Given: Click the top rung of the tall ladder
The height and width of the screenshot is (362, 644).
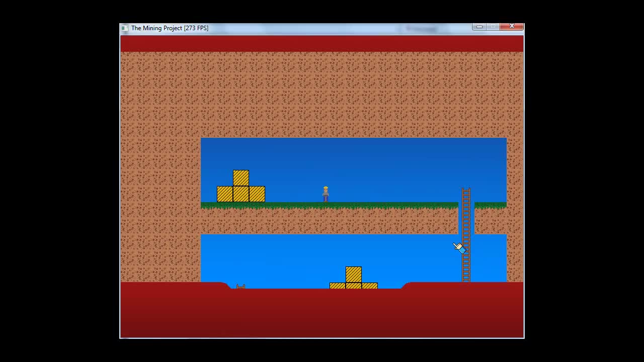Looking at the screenshot, I should coord(465,190).
